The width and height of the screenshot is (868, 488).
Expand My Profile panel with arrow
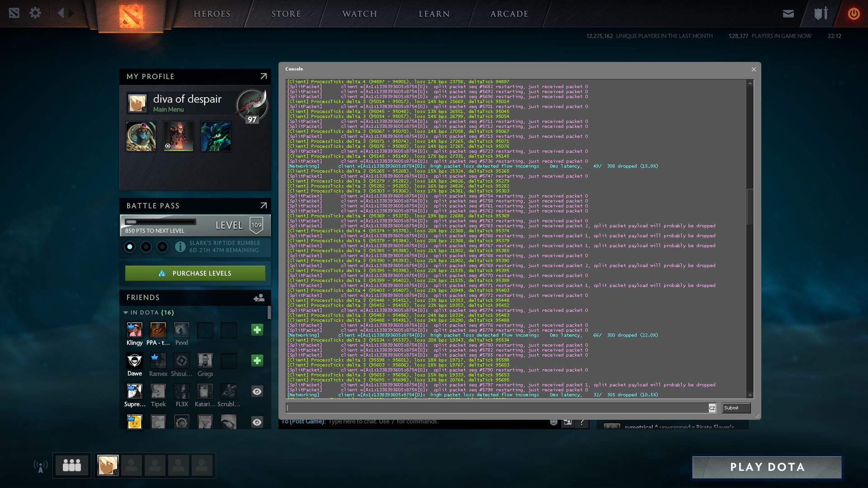coord(264,76)
